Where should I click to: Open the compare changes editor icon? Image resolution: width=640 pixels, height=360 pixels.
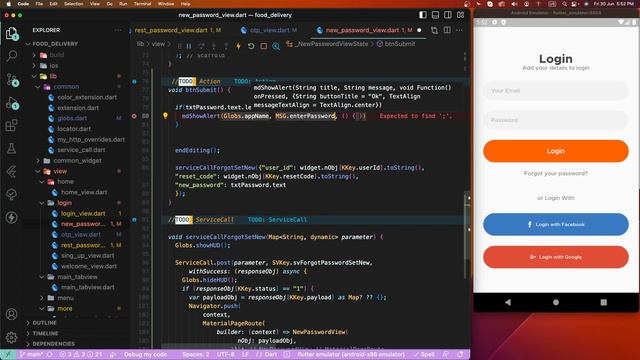pyautogui.click(x=434, y=30)
